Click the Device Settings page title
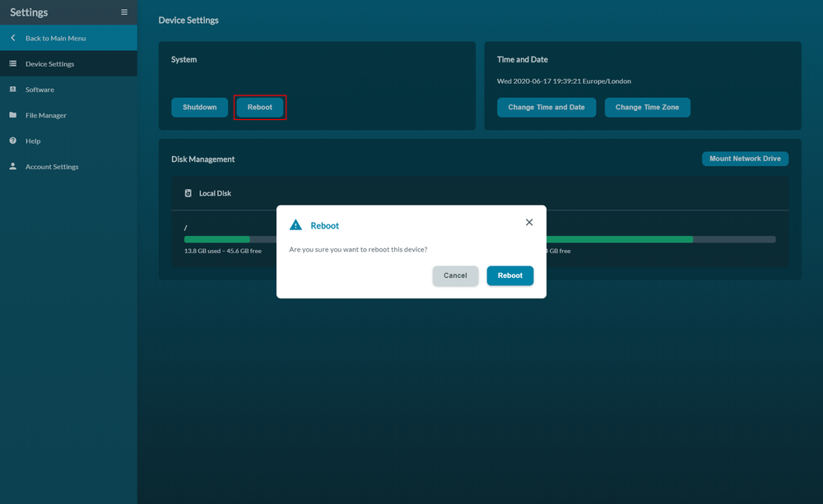The height and width of the screenshot is (504, 823). coord(188,20)
